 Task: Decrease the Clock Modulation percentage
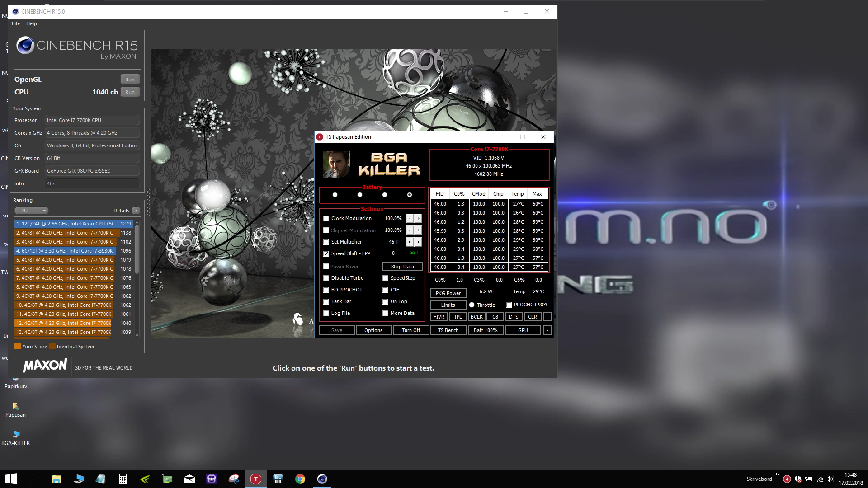tap(410, 219)
